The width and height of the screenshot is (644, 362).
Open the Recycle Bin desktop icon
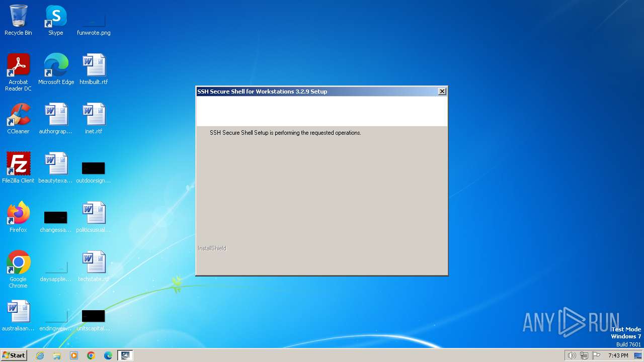(x=18, y=21)
